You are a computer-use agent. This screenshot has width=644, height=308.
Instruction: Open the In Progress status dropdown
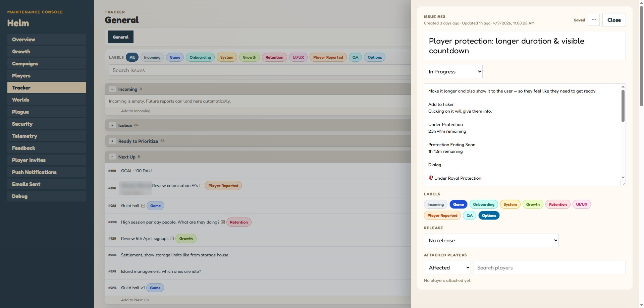pyautogui.click(x=453, y=71)
